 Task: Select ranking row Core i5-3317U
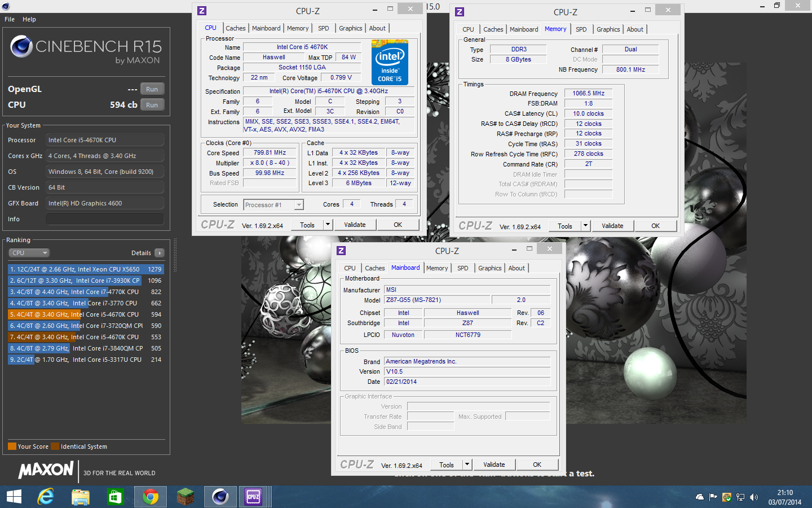click(x=86, y=360)
